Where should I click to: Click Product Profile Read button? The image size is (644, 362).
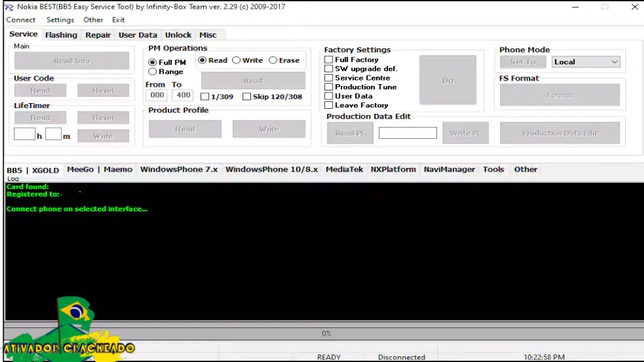point(186,129)
